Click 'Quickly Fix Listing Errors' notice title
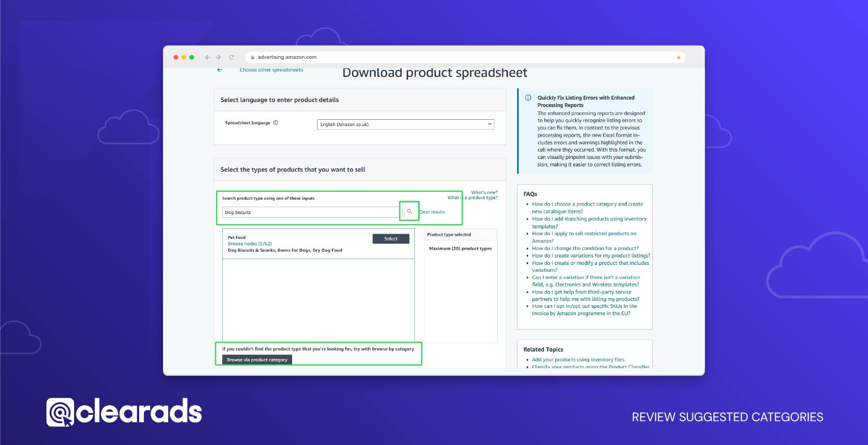Image resolution: width=868 pixels, height=445 pixels. click(x=586, y=101)
